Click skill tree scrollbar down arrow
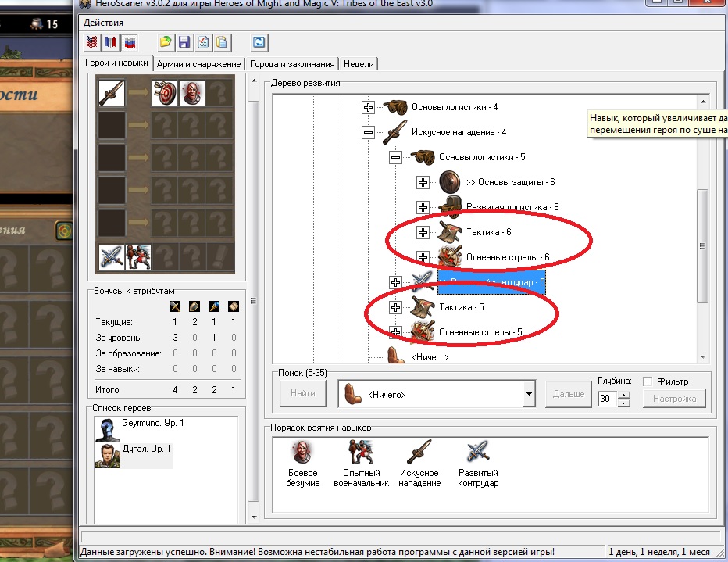 (703, 356)
